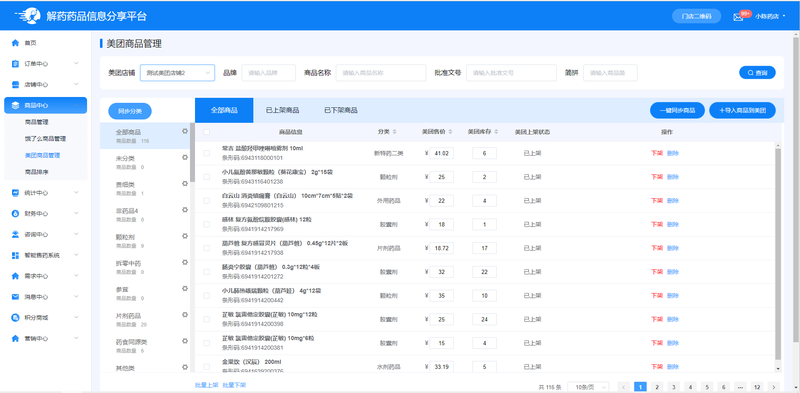Viewport: 800px width, 393px height.
Task: Open the 美团店铺 store dropdown
Action: 177,73
